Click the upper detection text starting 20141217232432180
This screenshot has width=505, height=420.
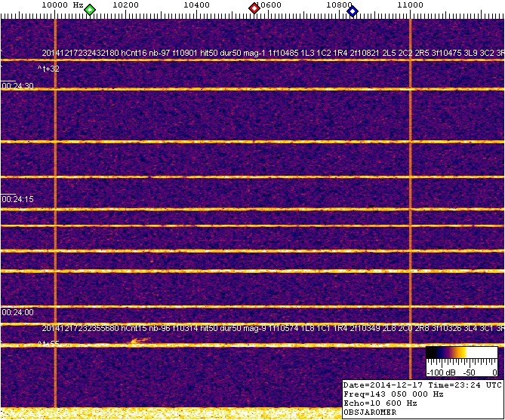point(272,54)
